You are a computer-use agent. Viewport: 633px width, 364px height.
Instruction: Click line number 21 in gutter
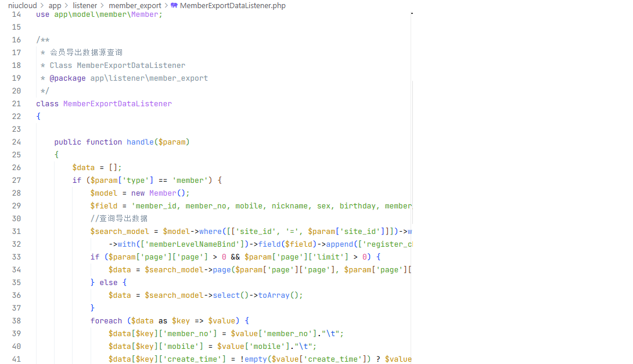(16, 104)
